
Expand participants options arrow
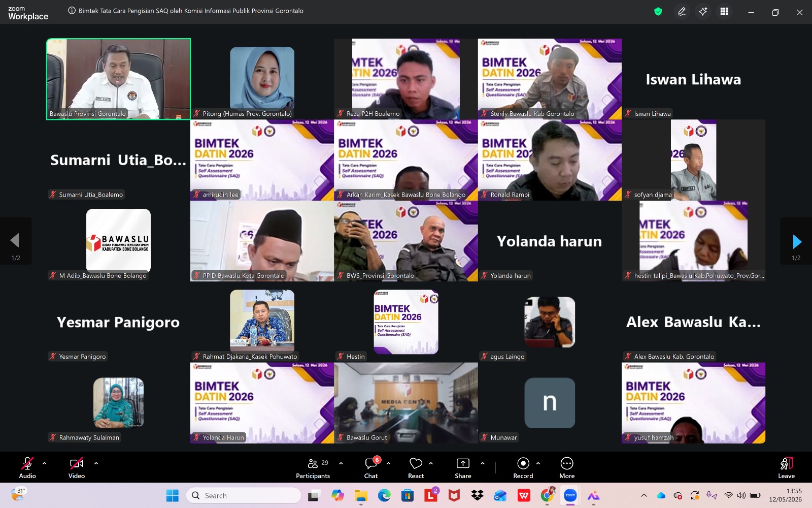coord(341,463)
